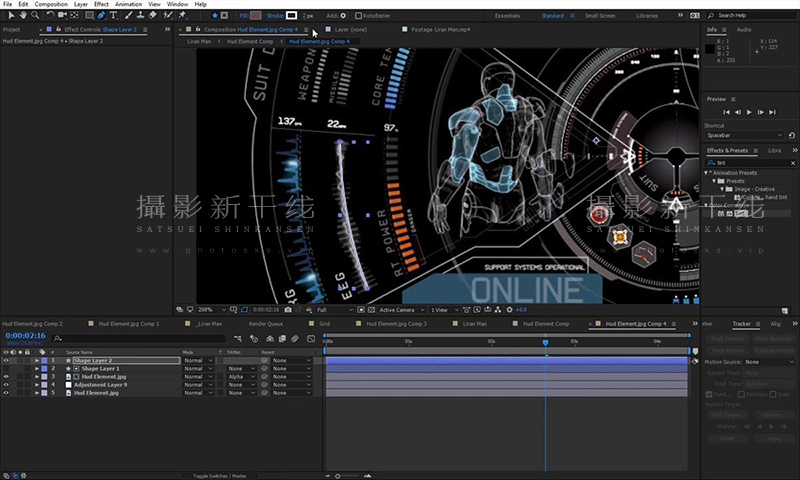
Task: Expand Shape Layer 1 properties
Action: tap(37, 368)
